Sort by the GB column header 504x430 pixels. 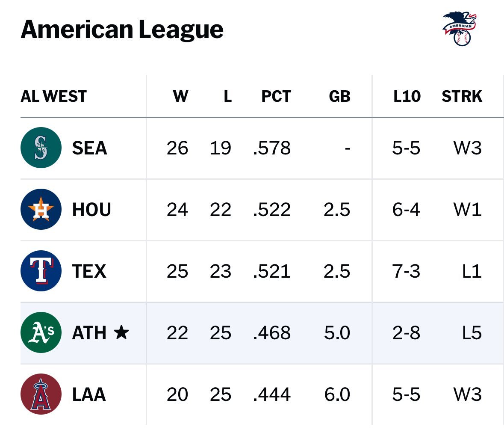[339, 97]
